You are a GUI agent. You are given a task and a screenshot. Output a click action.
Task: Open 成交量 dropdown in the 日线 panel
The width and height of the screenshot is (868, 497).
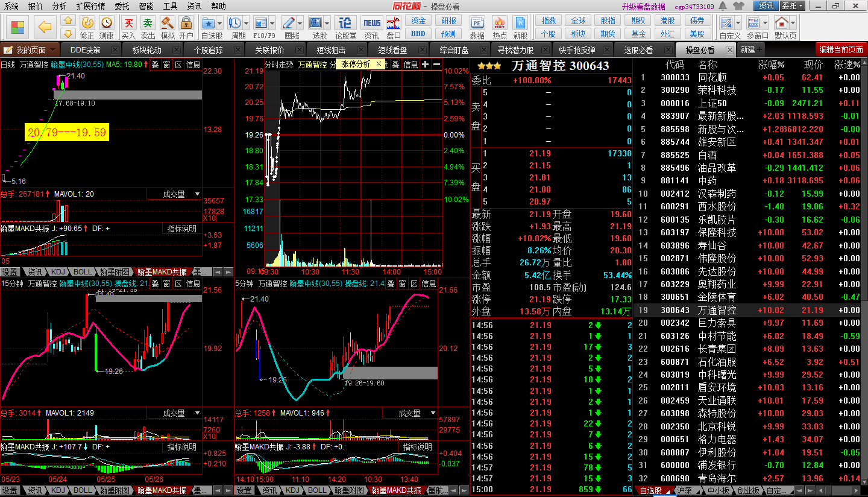click(x=197, y=194)
